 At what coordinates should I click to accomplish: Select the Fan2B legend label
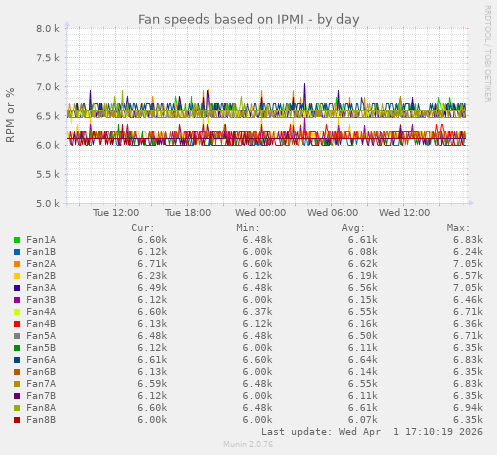coord(41,276)
